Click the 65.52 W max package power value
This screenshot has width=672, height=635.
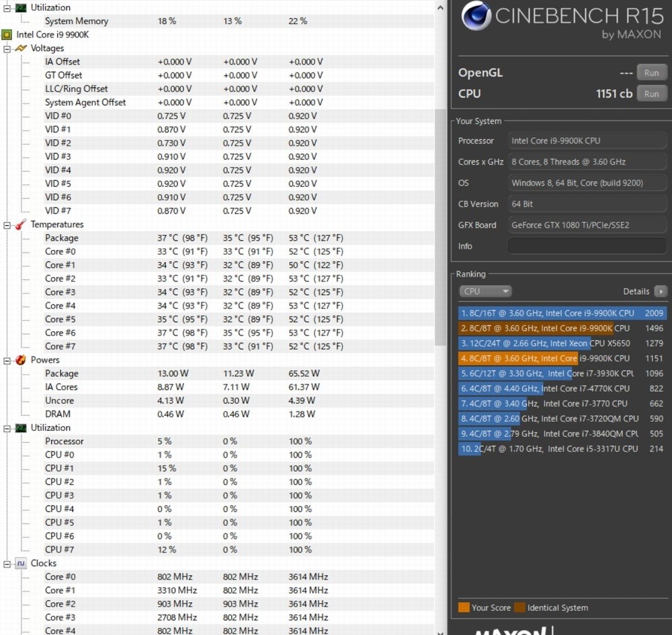coord(304,373)
